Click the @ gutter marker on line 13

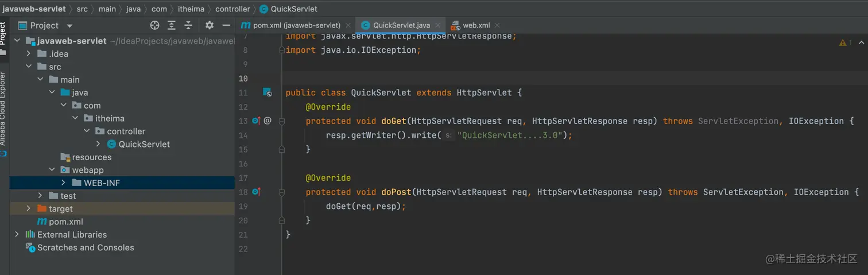pos(268,121)
